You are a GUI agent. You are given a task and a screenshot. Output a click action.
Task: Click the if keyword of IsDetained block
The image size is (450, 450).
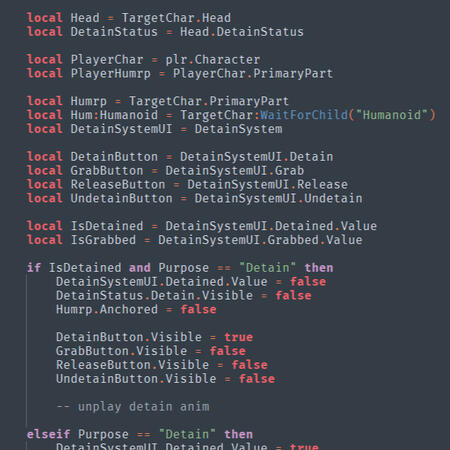(x=34, y=268)
